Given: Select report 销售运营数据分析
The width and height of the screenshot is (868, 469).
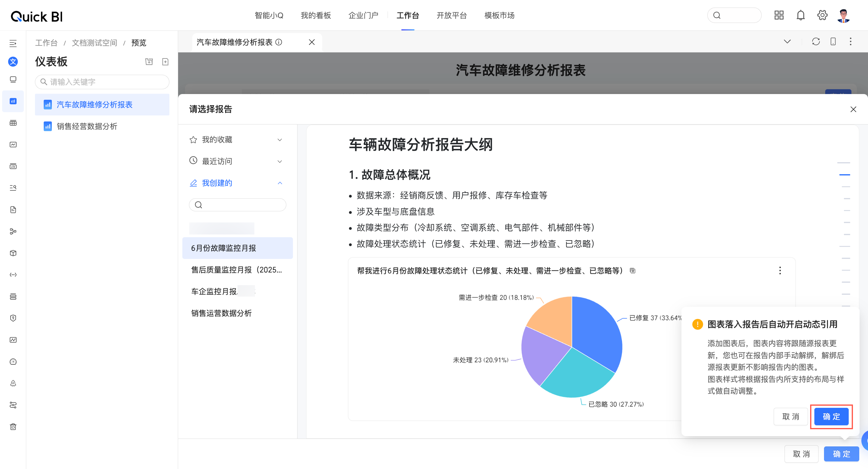Looking at the screenshot, I should (237, 313).
